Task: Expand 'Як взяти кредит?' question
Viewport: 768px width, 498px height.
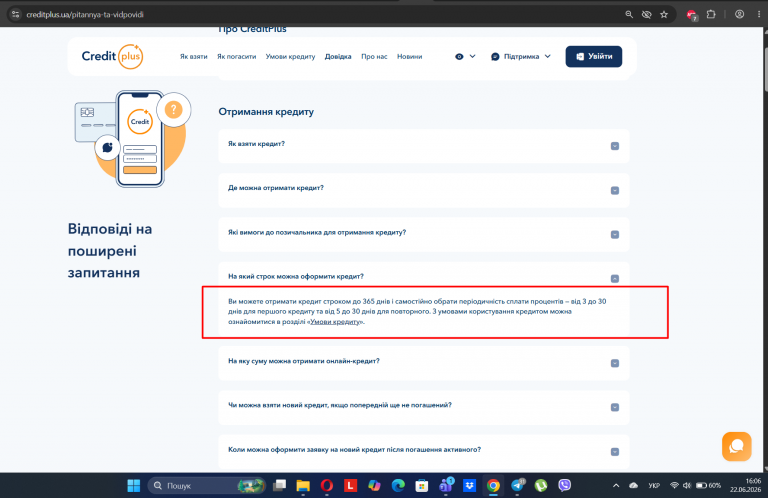Action: click(x=424, y=146)
